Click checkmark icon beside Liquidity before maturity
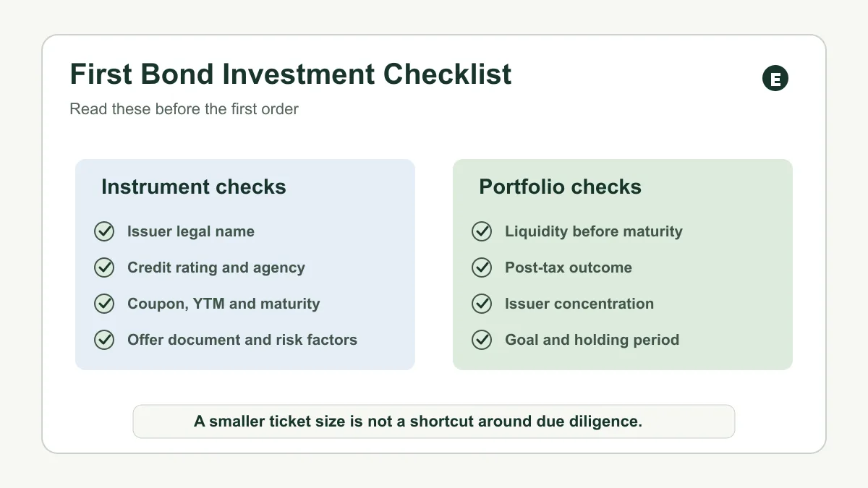This screenshot has width=868, height=488. (x=482, y=231)
